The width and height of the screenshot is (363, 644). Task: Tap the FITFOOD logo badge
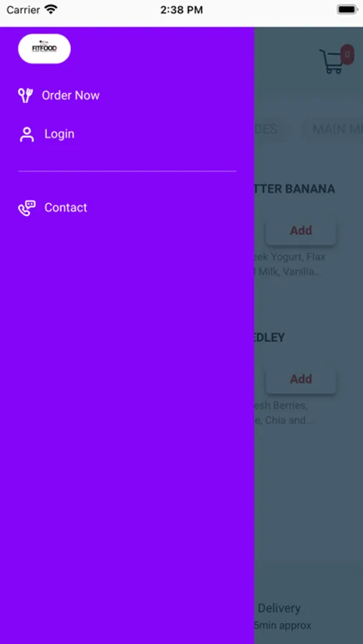tap(44, 49)
